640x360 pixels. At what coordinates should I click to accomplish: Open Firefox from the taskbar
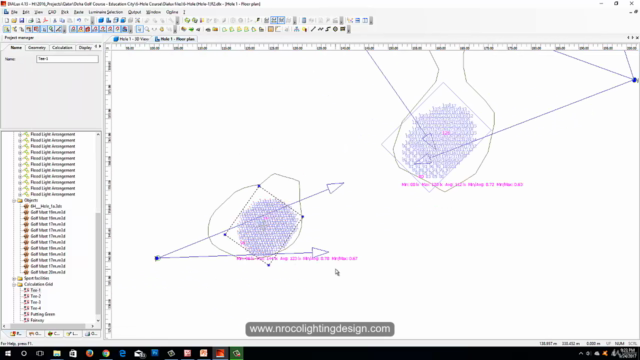point(89,353)
